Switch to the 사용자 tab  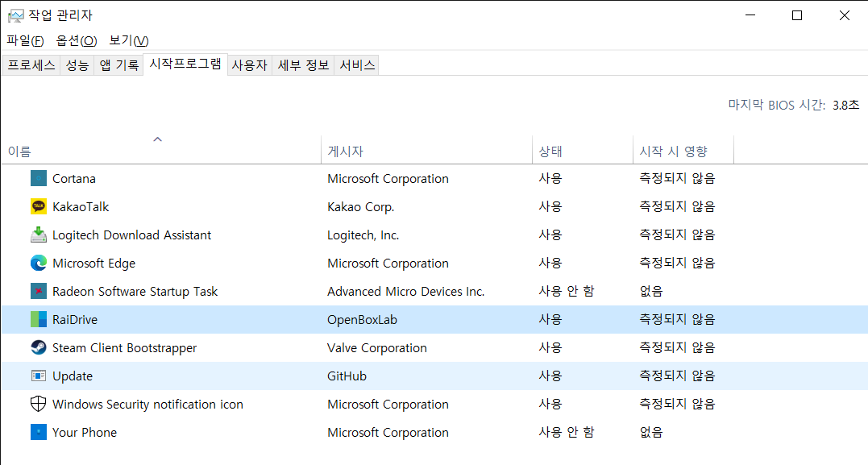pos(250,65)
